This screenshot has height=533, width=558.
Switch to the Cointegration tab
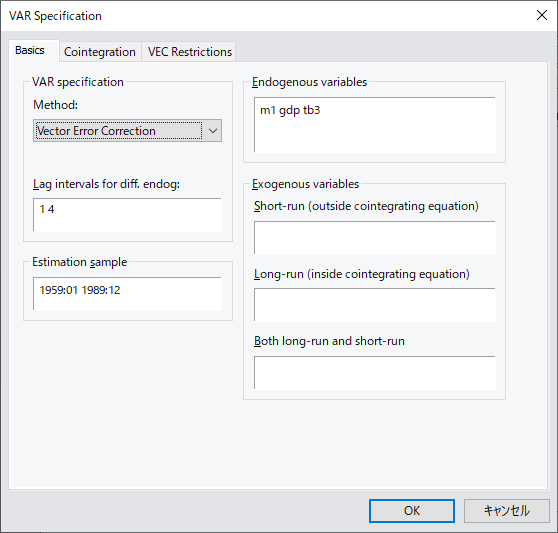point(100,52)
